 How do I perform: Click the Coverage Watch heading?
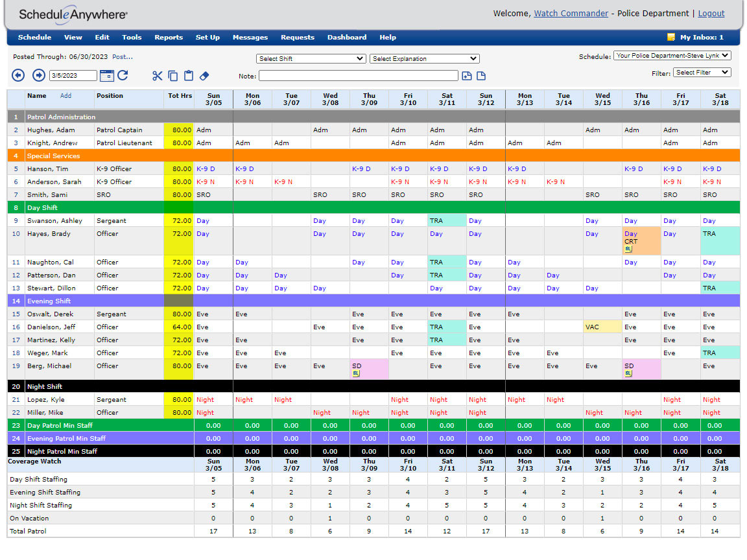click(x=34, y=461)
